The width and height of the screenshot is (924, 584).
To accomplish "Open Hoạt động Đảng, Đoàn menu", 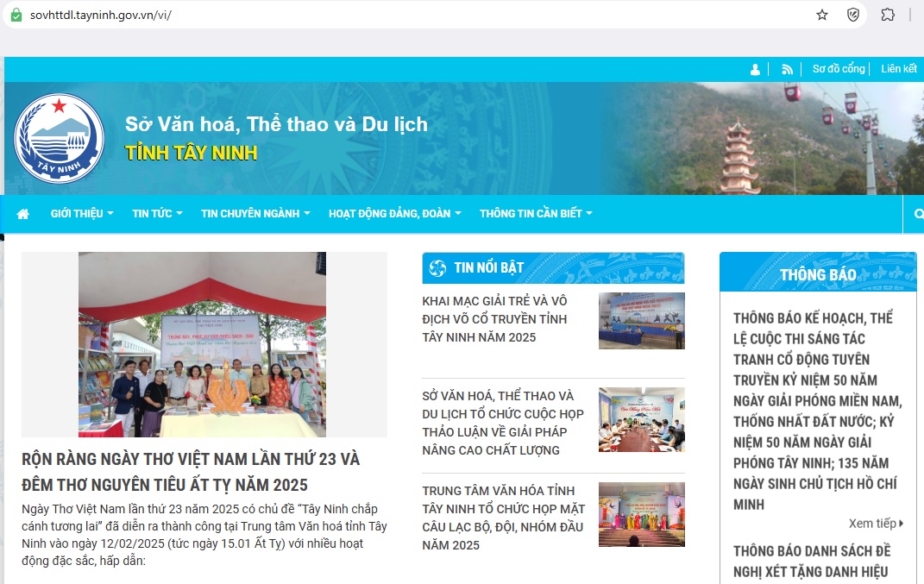I will 394,214.
